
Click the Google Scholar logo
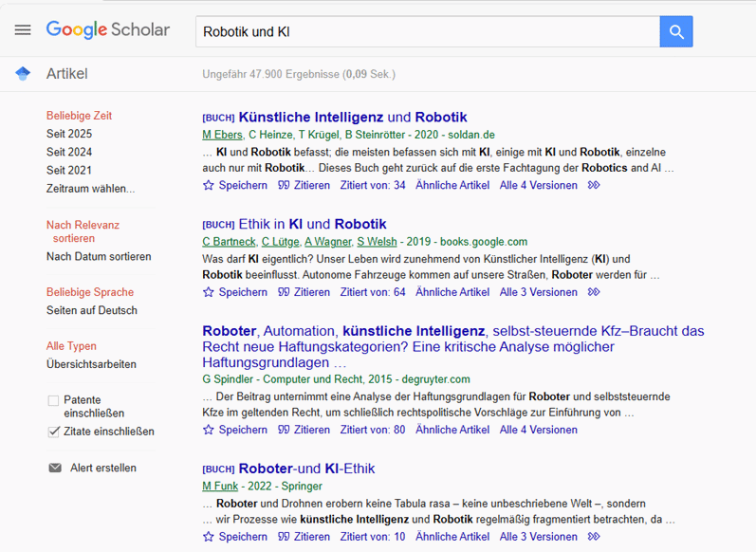coord(108,30)
